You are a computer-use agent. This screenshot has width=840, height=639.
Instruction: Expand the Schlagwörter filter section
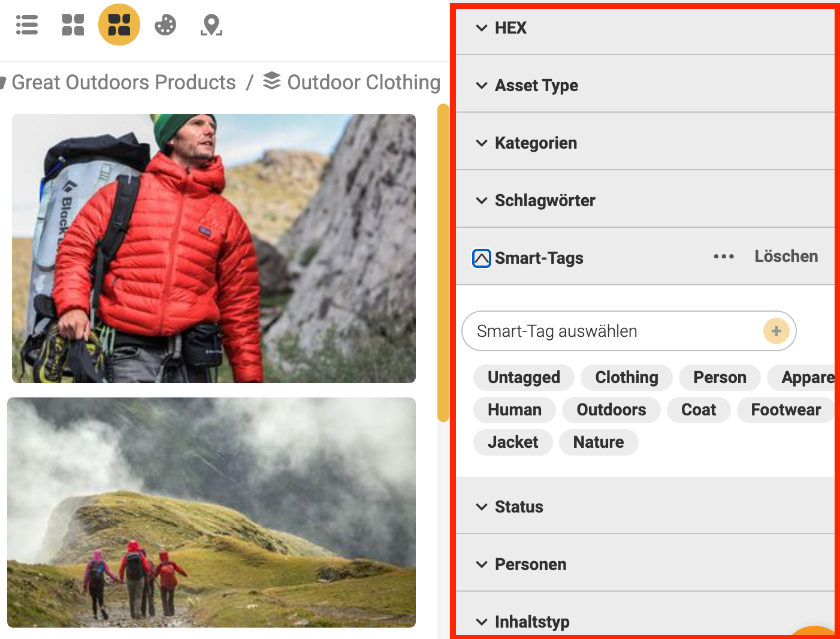[544, 201]
